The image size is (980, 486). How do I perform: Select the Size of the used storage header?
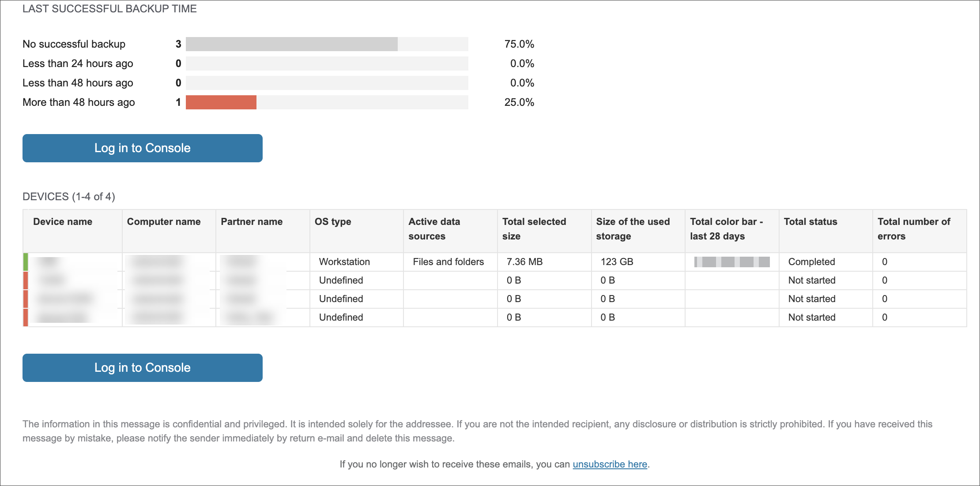[633, 229]
